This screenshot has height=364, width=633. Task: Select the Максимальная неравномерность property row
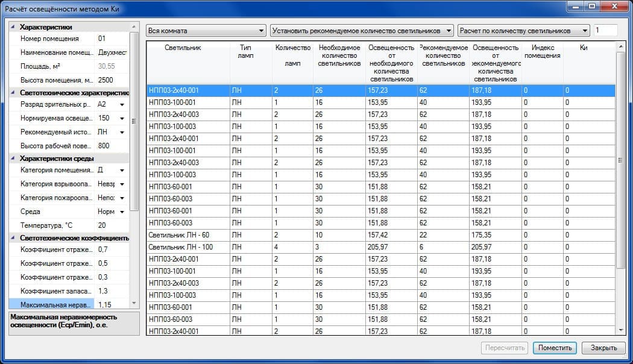pyautogui.click(x=69, y=304)
